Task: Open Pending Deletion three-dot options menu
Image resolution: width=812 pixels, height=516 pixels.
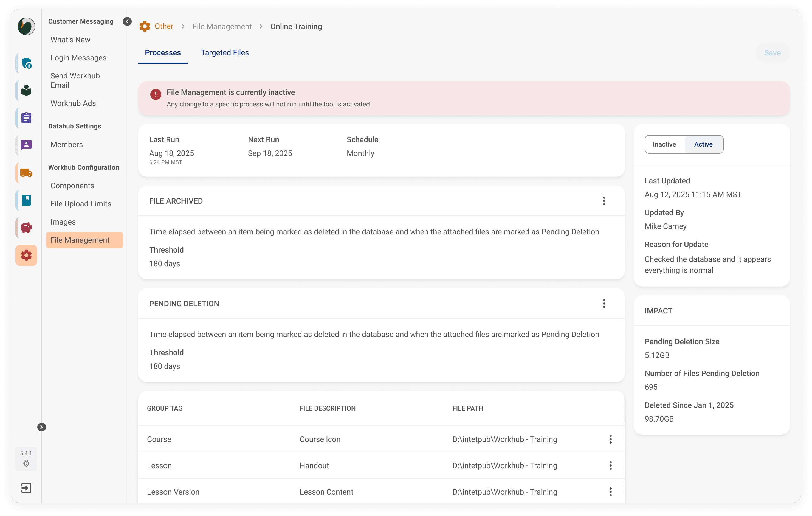Action: tap(604, 304)
